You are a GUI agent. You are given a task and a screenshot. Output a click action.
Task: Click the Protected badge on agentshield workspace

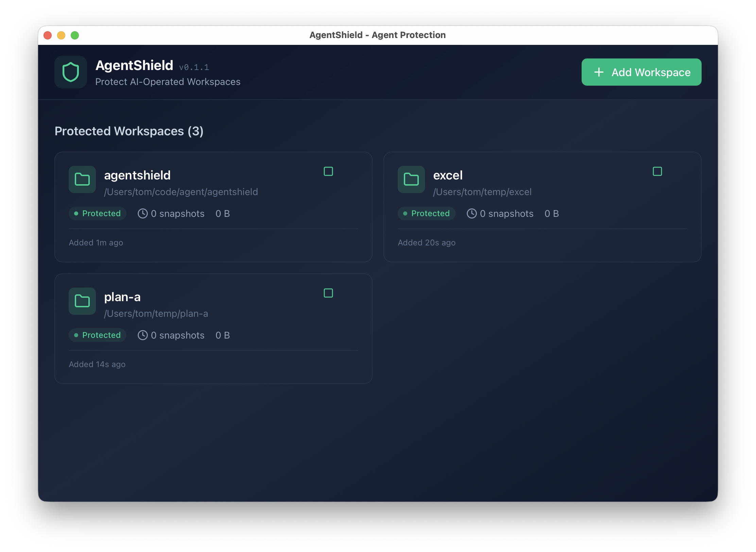pos(98,213)
